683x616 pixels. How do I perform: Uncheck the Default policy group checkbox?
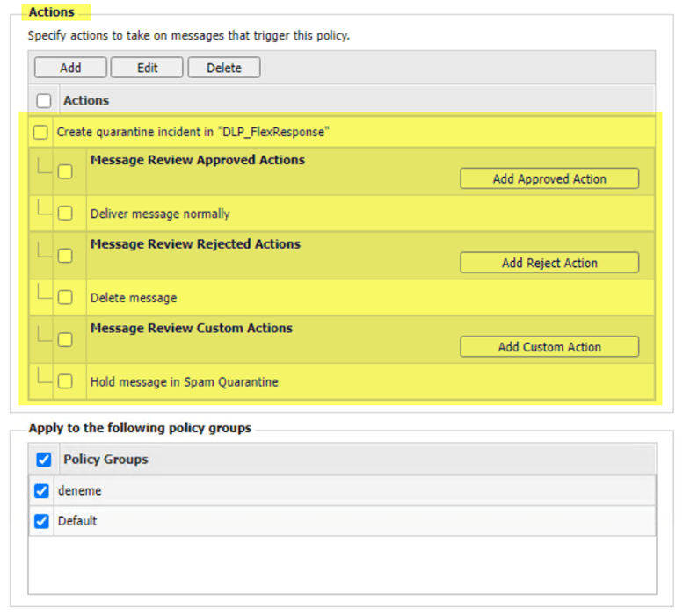[x=41, y=521]
